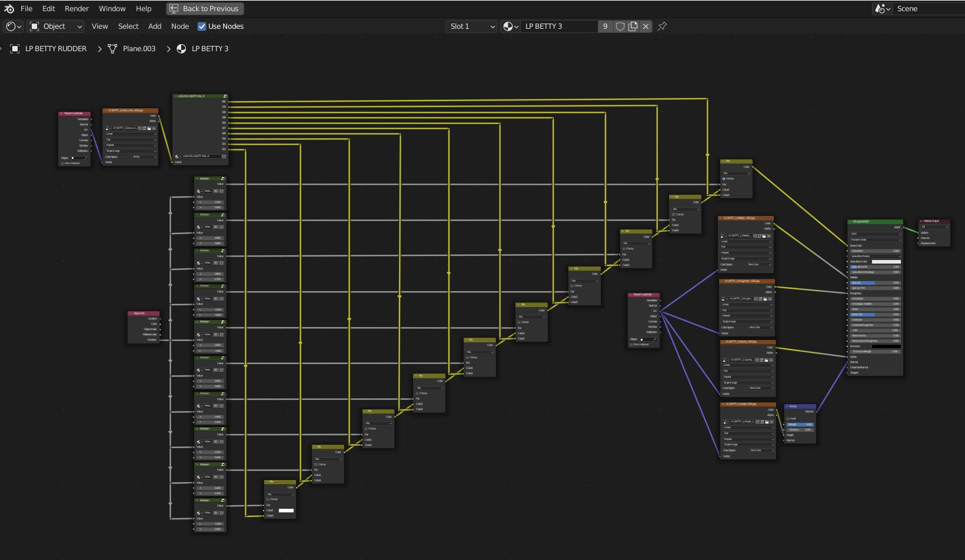Click the Scene browse icon
965x560 pixels.
[881, 9]
